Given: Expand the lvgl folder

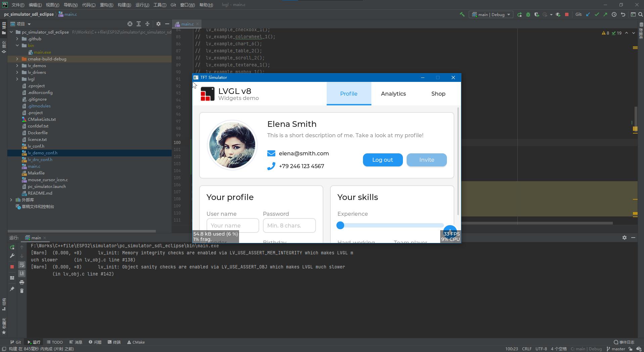Looking at the screenshot, I should (x=17, y=79).
